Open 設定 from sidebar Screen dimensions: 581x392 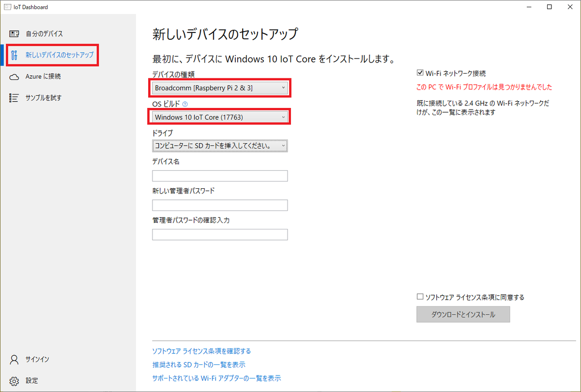[x=68, y=381]
